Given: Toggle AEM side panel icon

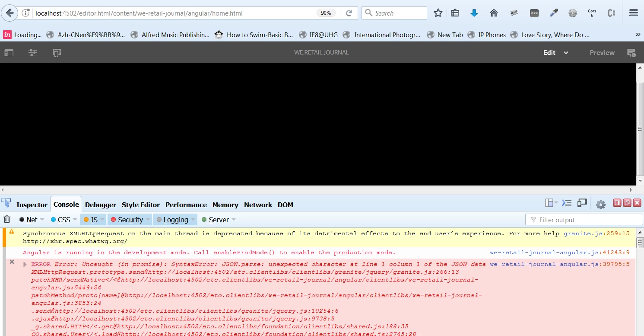Looking at the screenshot, I should (x=9, y=53).
